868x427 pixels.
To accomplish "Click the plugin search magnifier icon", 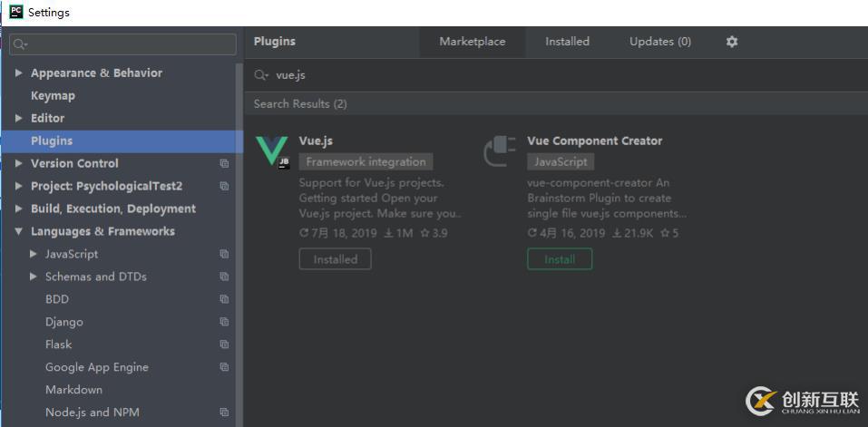I will click(261, 75).
